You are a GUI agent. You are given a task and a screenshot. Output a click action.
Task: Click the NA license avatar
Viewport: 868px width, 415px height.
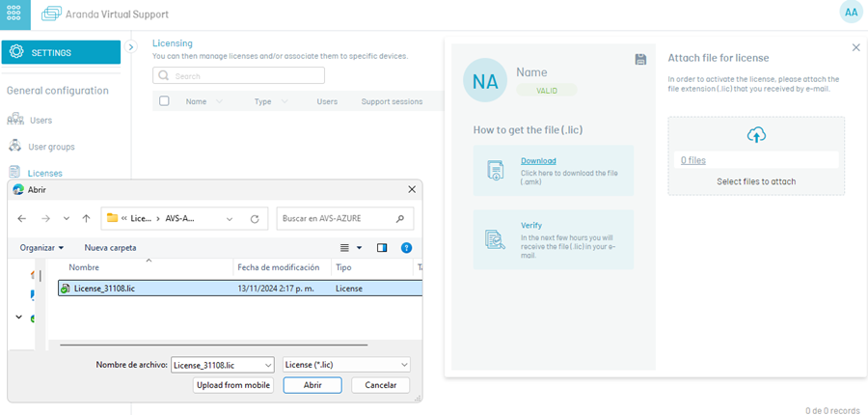485,80
